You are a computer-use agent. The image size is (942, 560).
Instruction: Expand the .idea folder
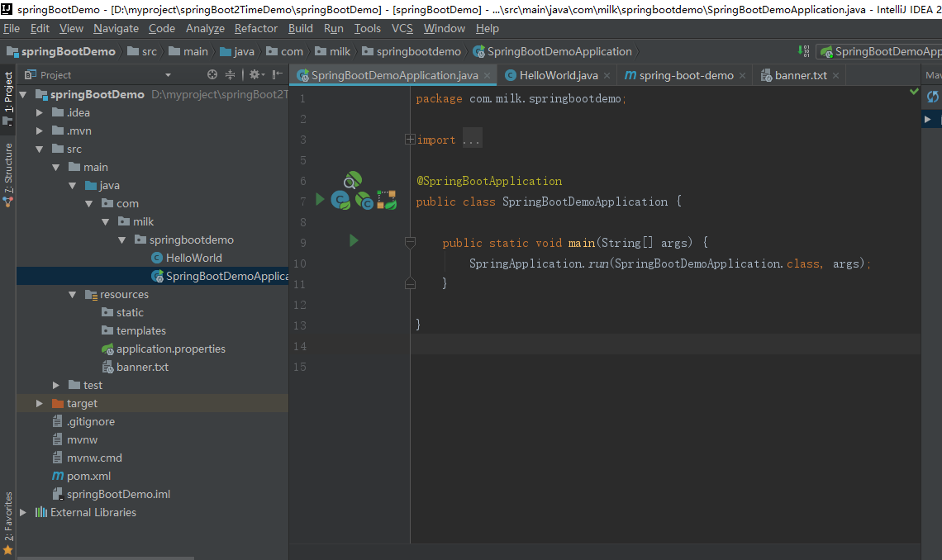point(39,112)
